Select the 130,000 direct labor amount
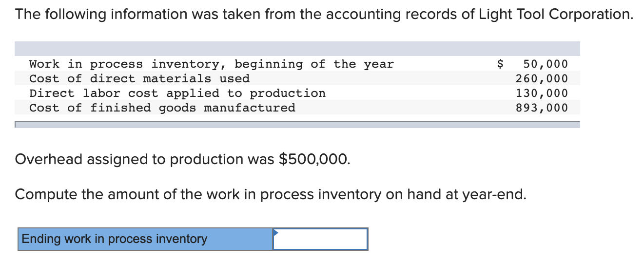The width and height of the screenshot is (644, 261). tap(542, 93)
